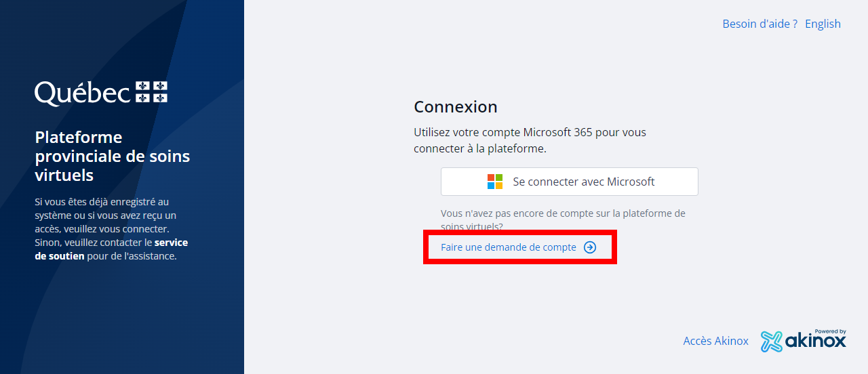The image size is (868, 374).
Task: Open the 'Besoin d'aide ?' help link
Action: tap(759, 24)
